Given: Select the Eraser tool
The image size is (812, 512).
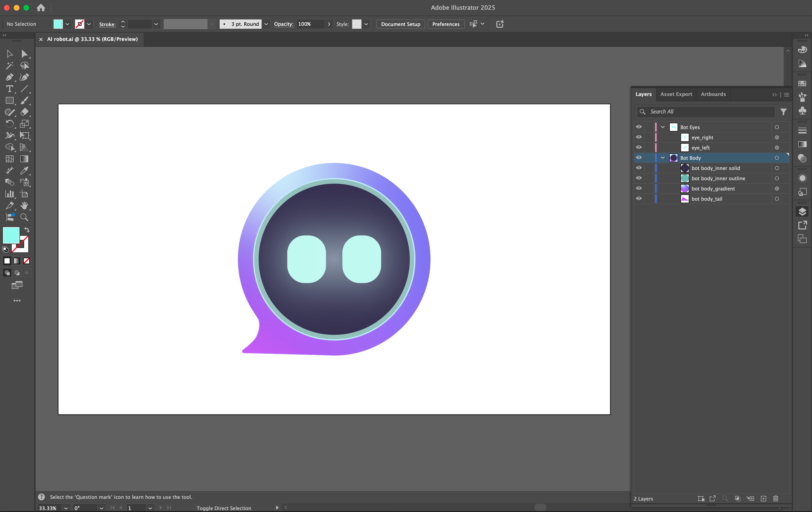Looking at the screenshot, I should tap(24, 112).
